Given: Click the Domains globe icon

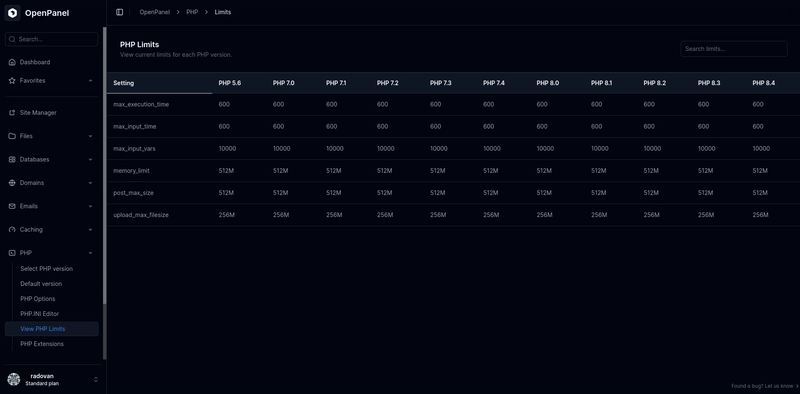Looking at the screenshot, I should tap(12, 183).
